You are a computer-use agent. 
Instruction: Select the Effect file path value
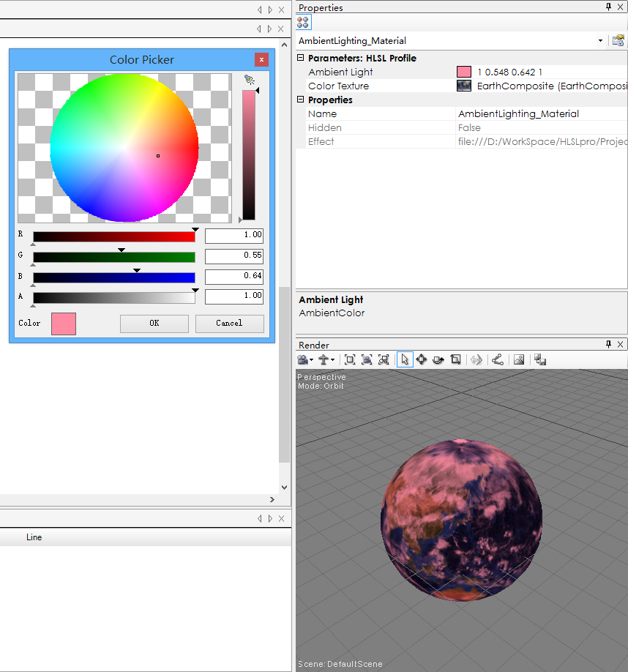pos(543,141)
